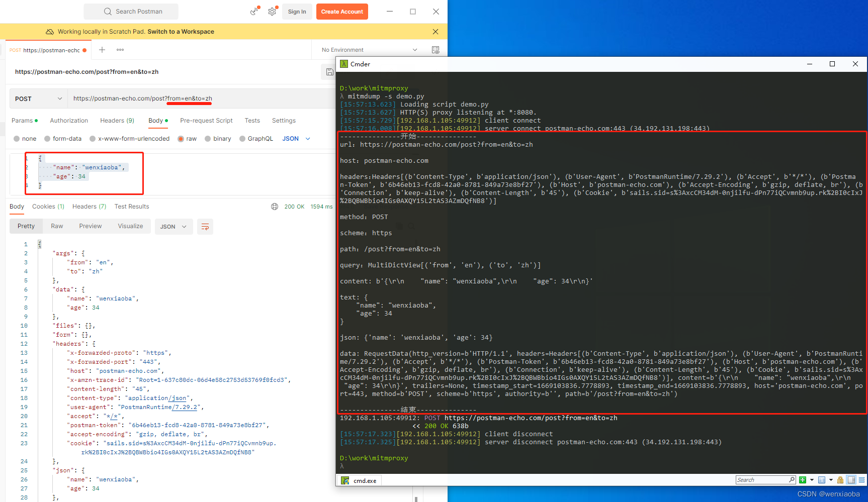This screenshot has height=502, width=868.
Task: Toggle response line wrap icon
Action: pyautogui.click(x=205, y=227)
